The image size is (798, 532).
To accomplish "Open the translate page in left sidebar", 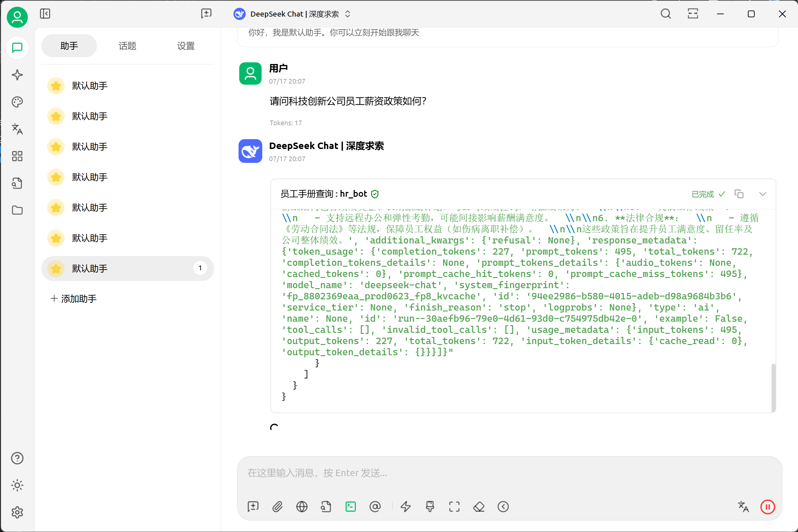I will pos(17,129).
